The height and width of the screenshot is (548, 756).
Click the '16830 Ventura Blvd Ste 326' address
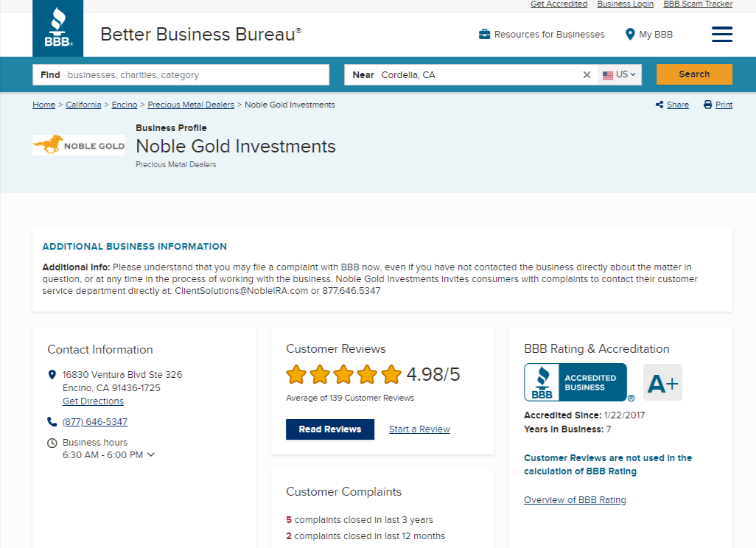pyautogui.click(x=122, y=374)
